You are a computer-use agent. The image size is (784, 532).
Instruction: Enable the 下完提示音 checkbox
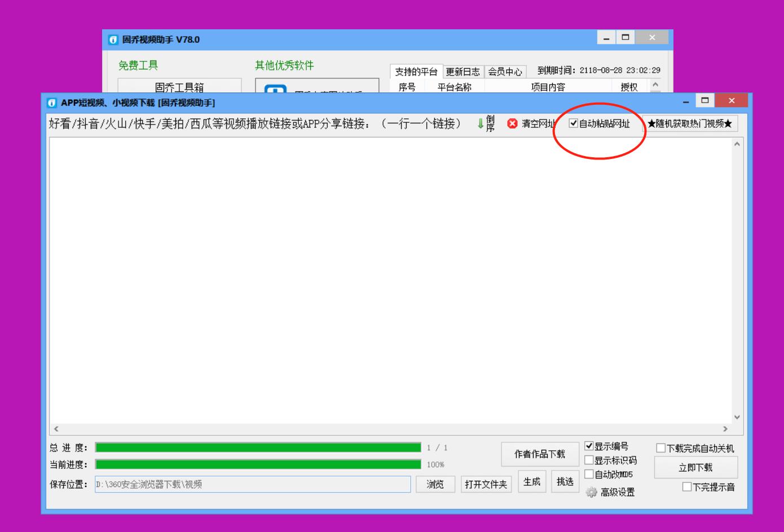687,487
